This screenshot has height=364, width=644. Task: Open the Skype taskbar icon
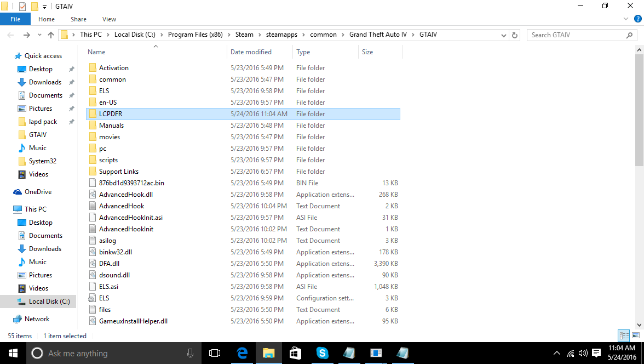click(322, 353)
